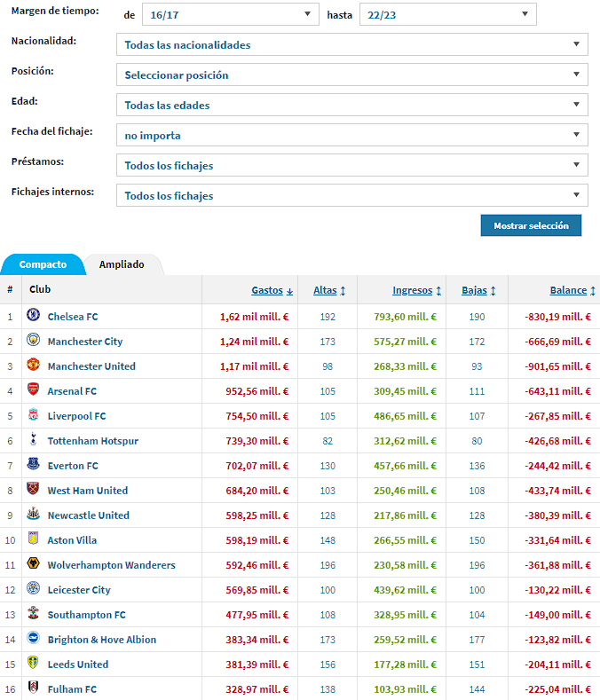
Task: Sort table by Bajas column
Action: pos(478,290)
